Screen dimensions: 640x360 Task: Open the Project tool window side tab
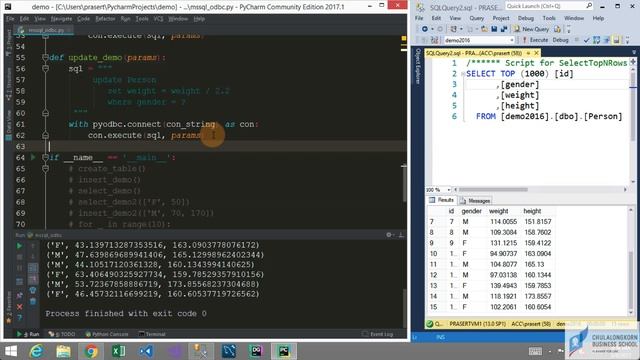9,44
